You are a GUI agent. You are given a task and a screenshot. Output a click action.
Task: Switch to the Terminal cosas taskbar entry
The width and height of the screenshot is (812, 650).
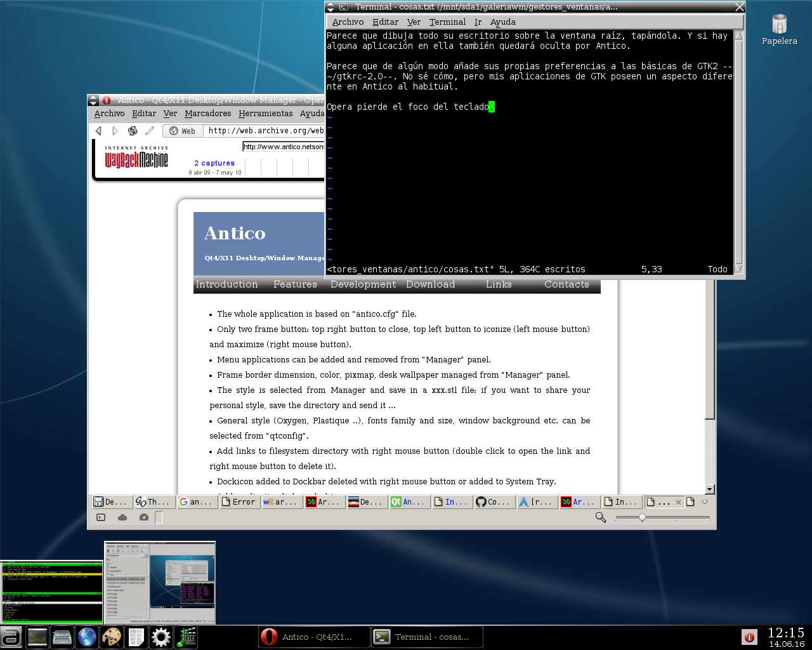427,637
